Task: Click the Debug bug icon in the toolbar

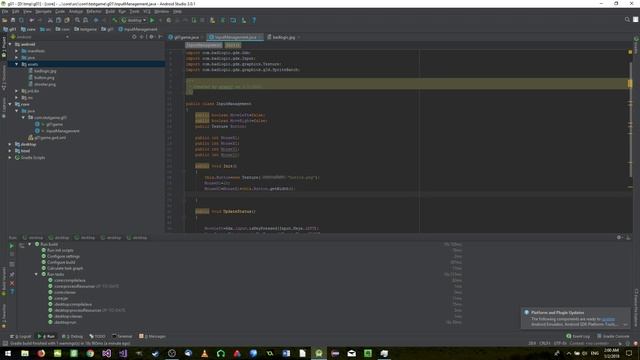Action: pos(169,20)
